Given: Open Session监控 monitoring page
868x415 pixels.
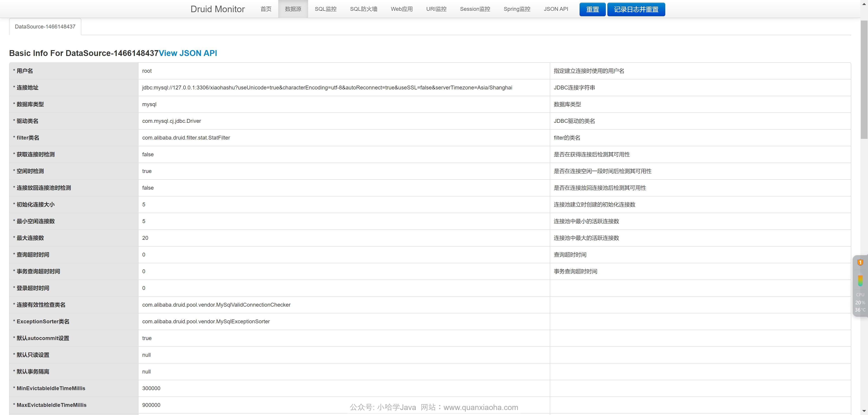Looking at the screenshot, I should click(475, 9).
